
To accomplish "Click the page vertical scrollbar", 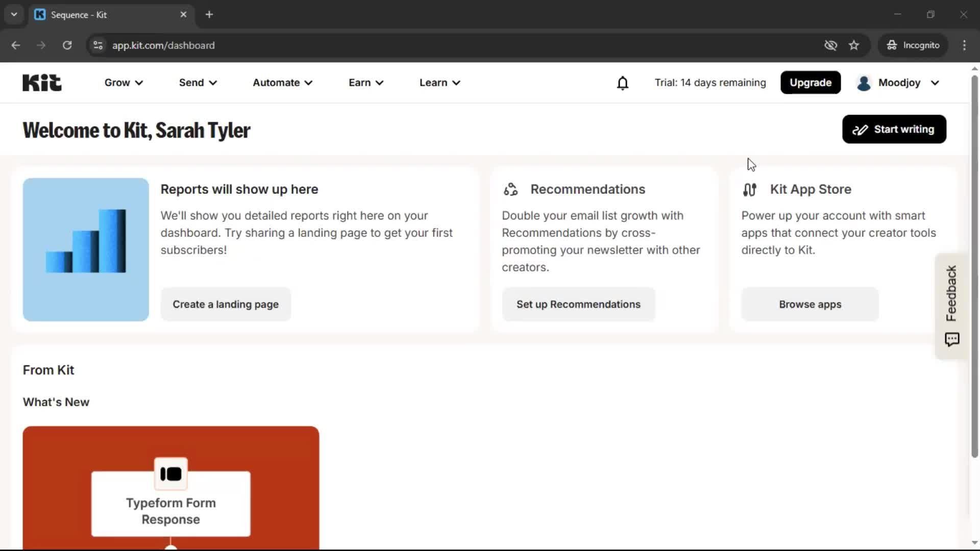I will 974,265.
